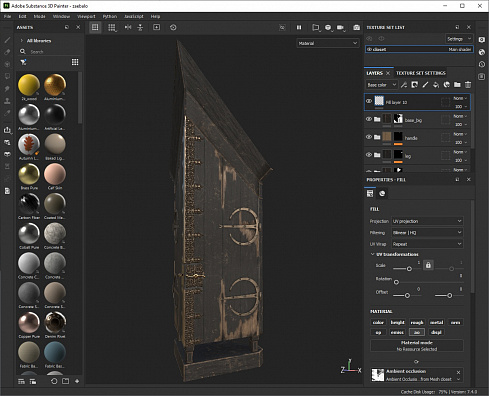Click the Material mode No Resource Selected button
489x396 pixels.
[x=417, y=346]
